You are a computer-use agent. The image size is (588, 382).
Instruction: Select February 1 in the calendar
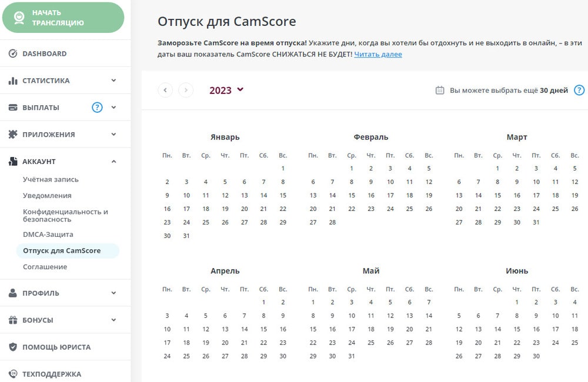[352, 168]
